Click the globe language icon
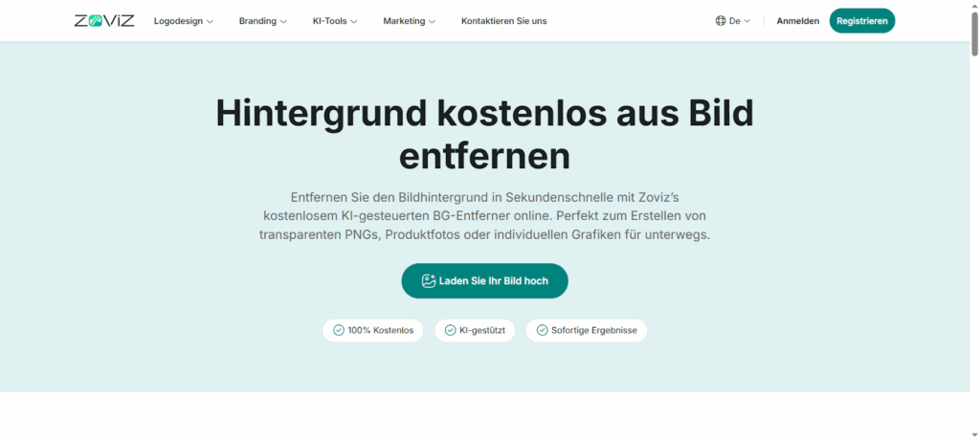Image resolution: width=980 pixels, height=441 pixels. tap(721, 21)
